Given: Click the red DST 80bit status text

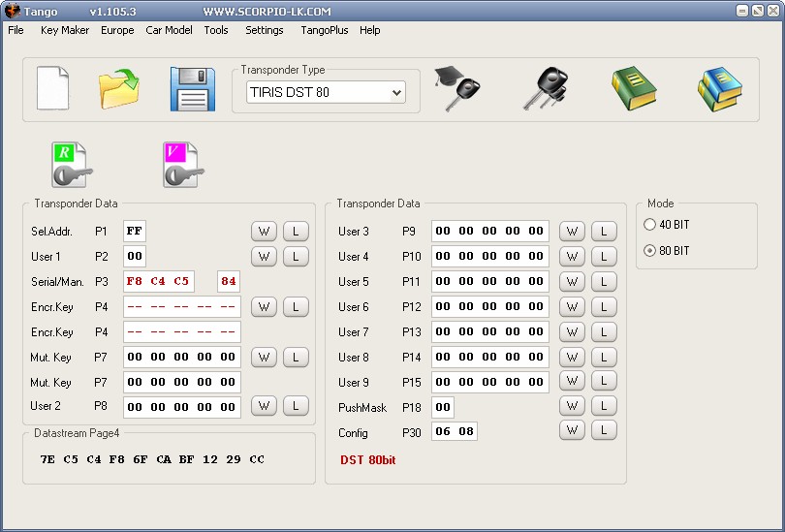Looking at the screenshot, I should pos(368,460).
